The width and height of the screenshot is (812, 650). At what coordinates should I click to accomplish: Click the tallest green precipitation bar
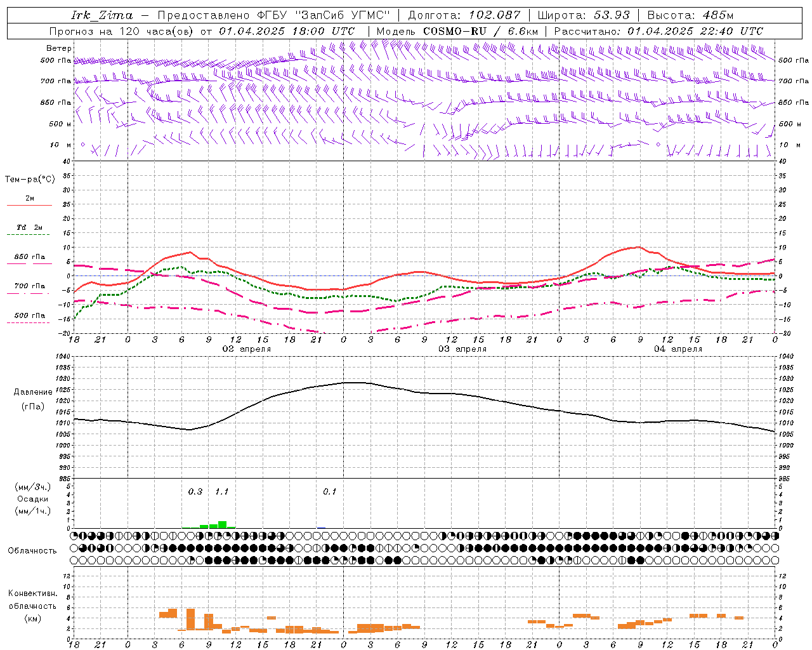click(x=222, y=524)
